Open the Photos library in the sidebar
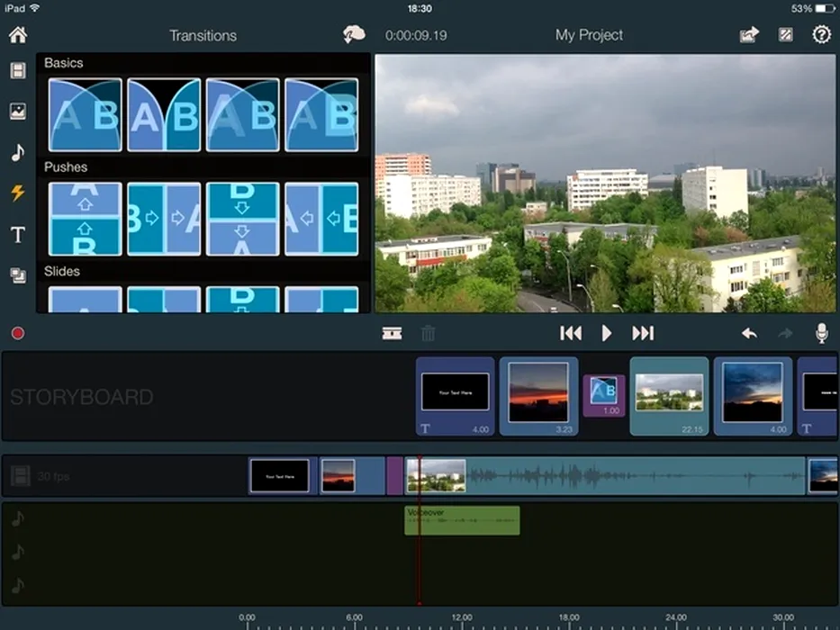The height and width of the screenshot is (630, 840). (18, 112)
